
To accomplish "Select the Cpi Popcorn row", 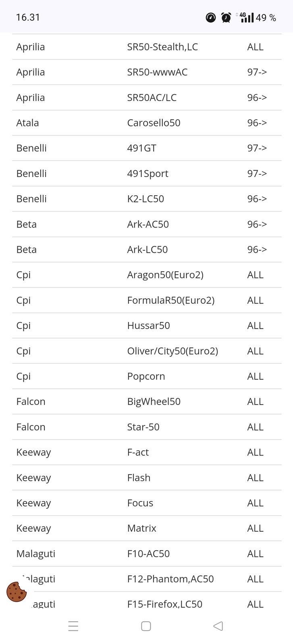I will (x=146, y=376).
